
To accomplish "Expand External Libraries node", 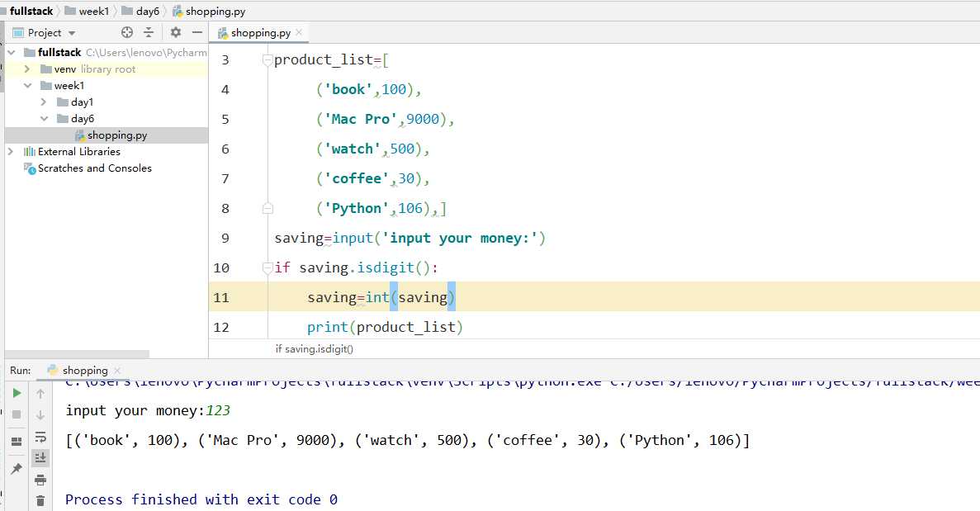I will click(11, 152).
